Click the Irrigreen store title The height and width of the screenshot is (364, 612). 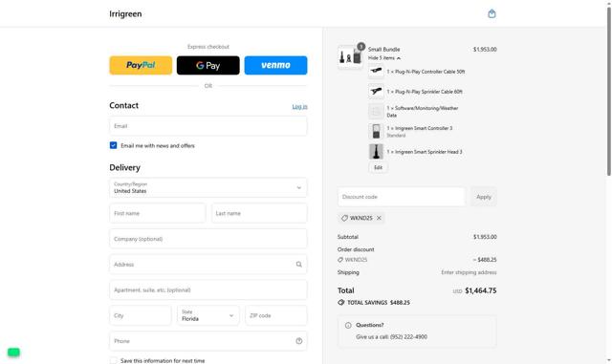tap(125, 14)
